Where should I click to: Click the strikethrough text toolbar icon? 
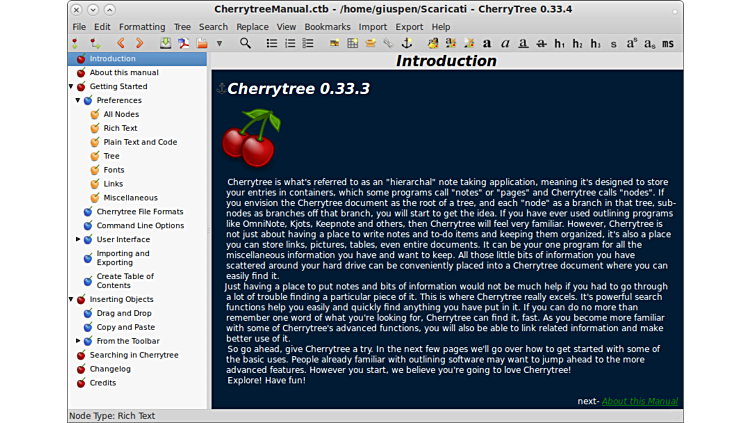[541, 43]
